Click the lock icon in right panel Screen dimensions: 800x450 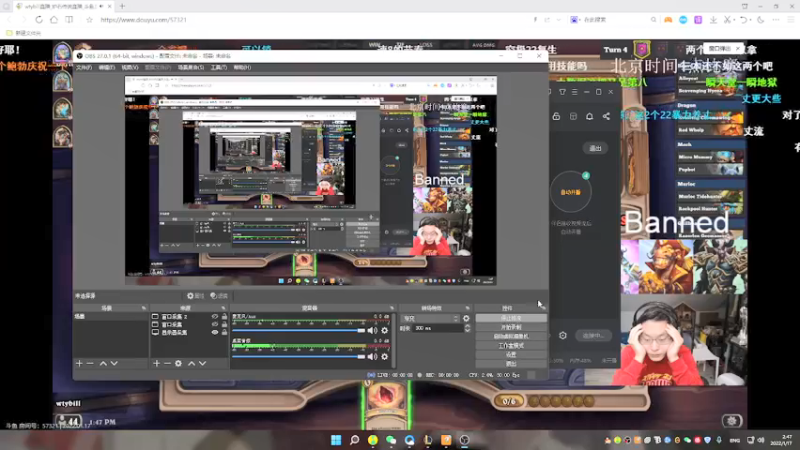point(556,116)
